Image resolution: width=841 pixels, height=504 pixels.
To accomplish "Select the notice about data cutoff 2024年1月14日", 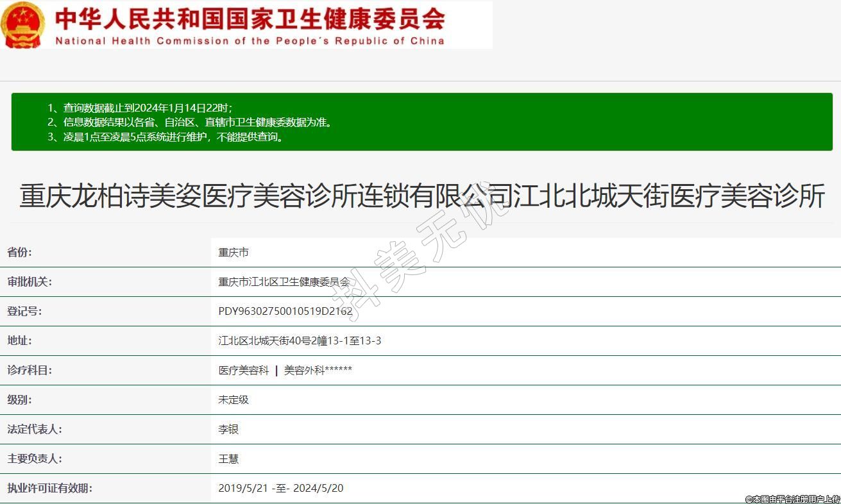I will point(140,108).
